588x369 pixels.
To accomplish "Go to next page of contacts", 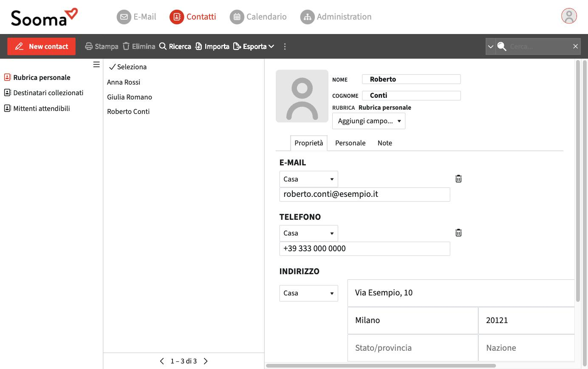I will (x=206, y=361).
